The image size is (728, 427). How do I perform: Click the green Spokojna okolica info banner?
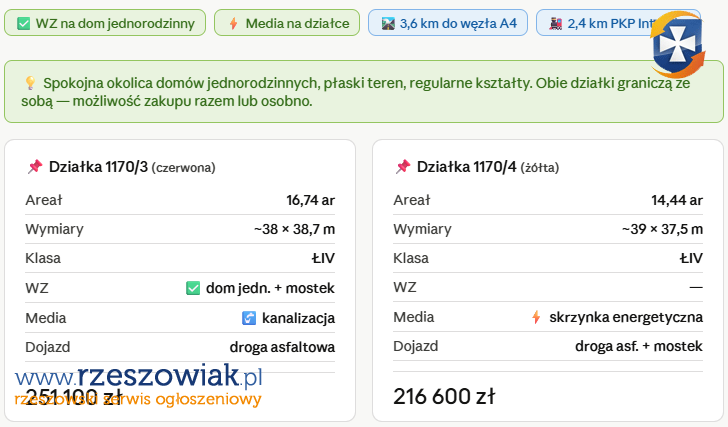[363, 92]
